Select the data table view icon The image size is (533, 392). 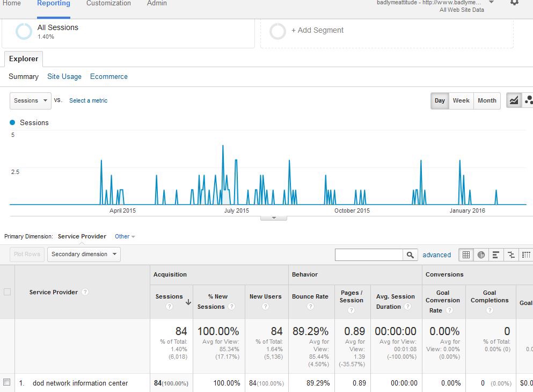coord(466,255)
